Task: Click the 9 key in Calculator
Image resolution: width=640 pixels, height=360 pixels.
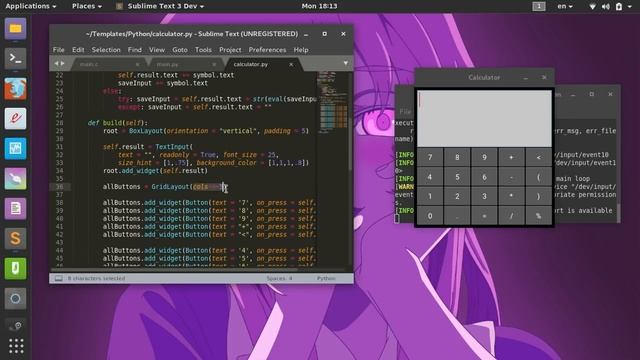Action: 484,157
